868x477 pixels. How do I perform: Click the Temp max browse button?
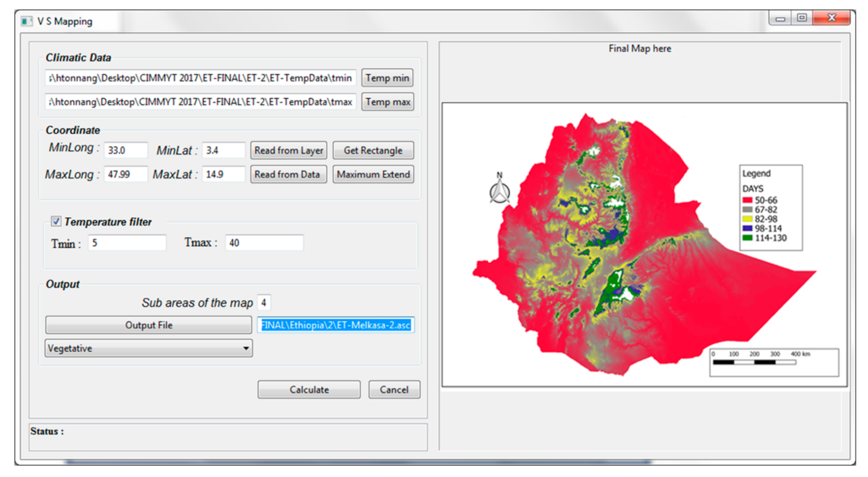coord(387,102)
